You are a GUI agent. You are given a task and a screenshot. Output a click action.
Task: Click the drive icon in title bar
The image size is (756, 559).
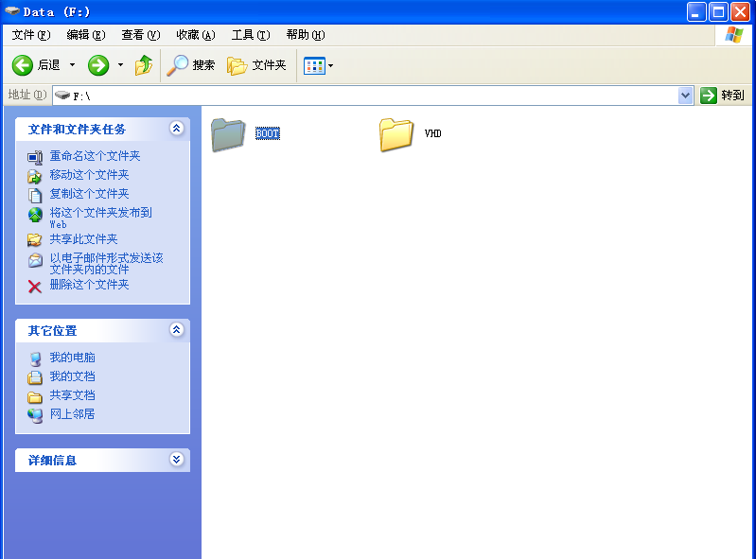(x=12, y=11)
